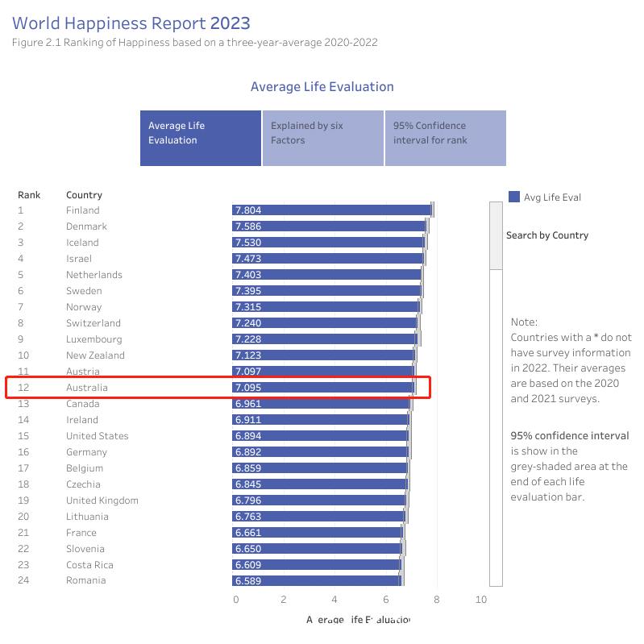The width and height of the screenshot is (644, 644).
Task: Click the 6.859 bar for Belgium
Action: 320,468
